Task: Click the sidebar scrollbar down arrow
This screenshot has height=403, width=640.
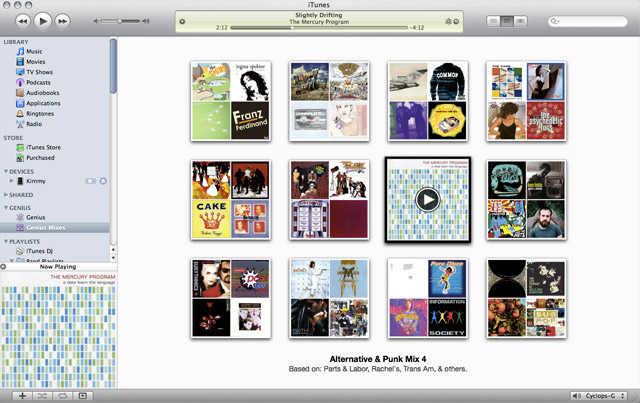Action: [113, 258]
